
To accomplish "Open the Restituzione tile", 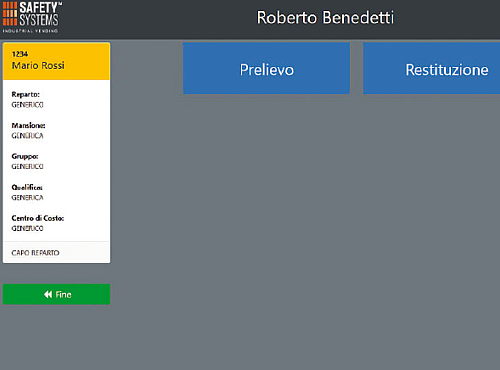I will 432,68.
